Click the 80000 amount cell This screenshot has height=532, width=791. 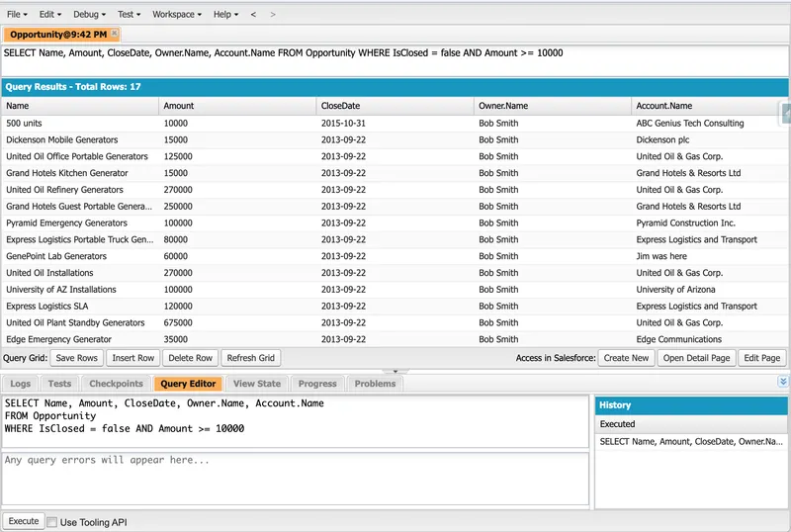tap(237, 239)
